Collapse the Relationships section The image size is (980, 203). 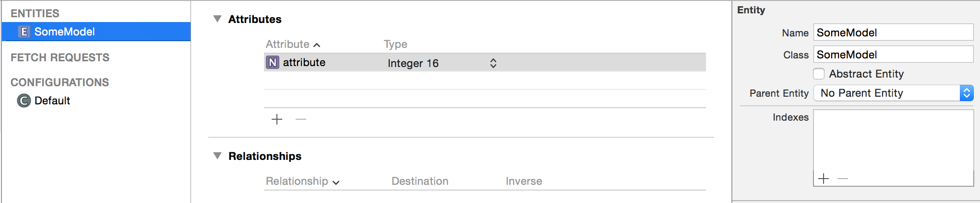(217, 156)
